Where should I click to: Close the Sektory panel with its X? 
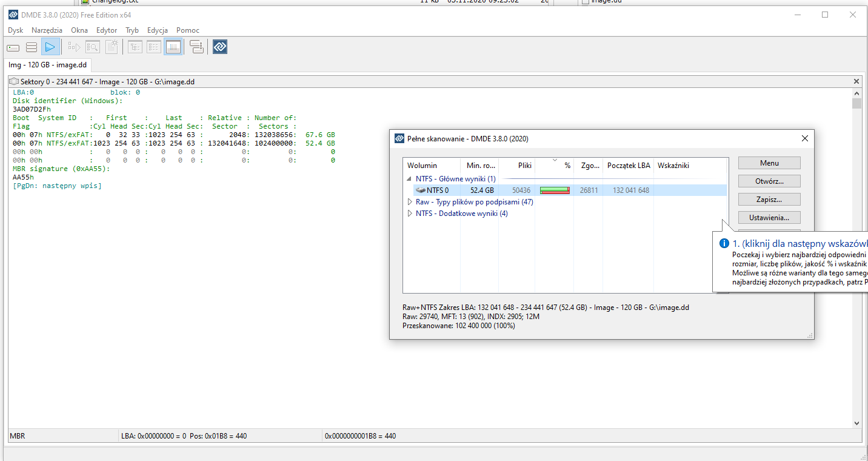856,81
